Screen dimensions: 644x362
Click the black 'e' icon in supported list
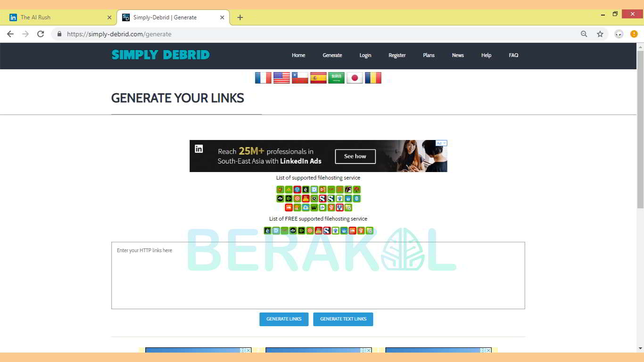pos(305,189)
